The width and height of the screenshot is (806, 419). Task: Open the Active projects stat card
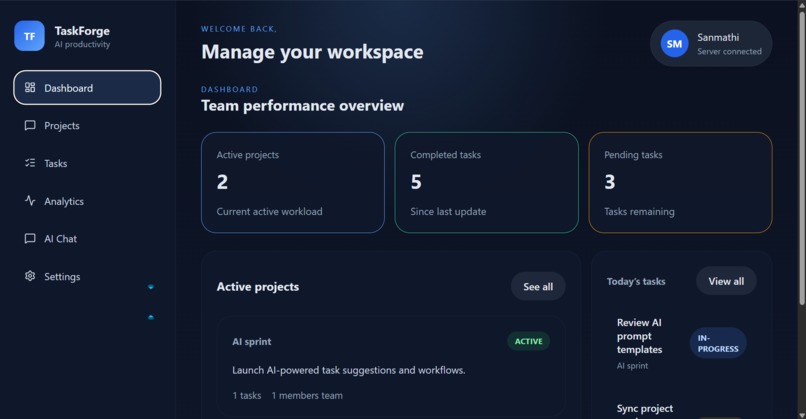pos(292,183)
